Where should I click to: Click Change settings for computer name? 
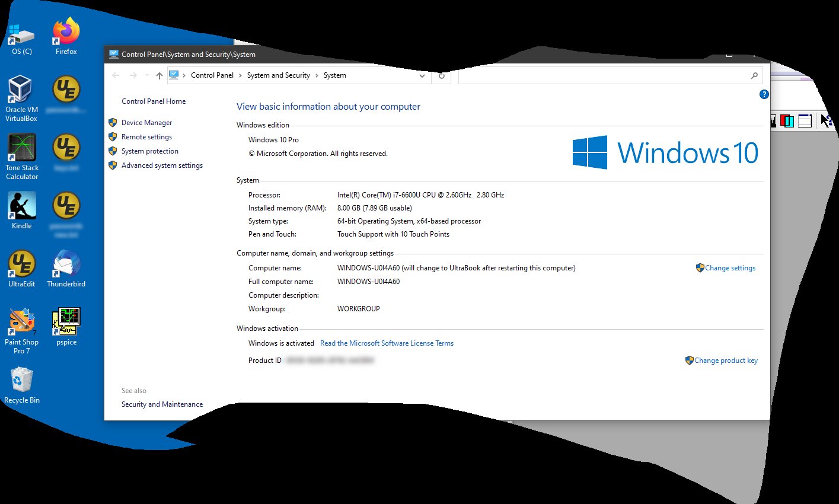click(x=730, y=268)
